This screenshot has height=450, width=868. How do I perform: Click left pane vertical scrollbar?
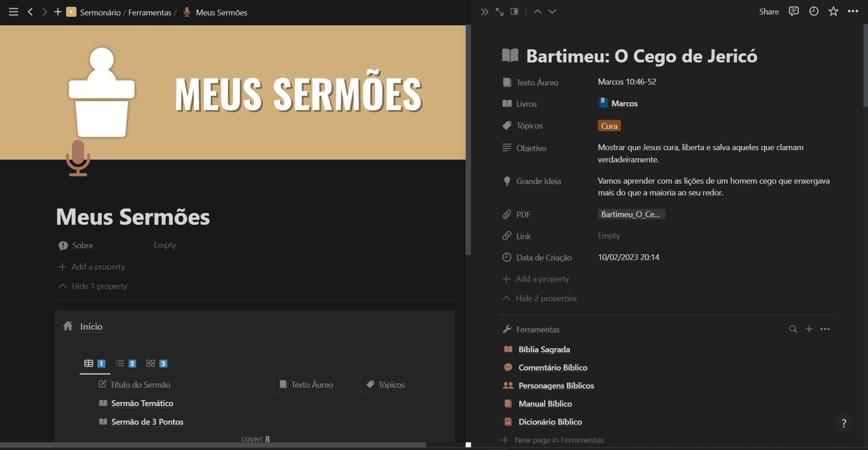(468, 140)
